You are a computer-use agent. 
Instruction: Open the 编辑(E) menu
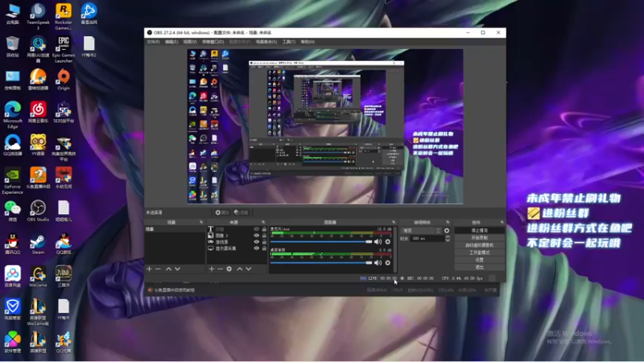[x=171, y=42]
